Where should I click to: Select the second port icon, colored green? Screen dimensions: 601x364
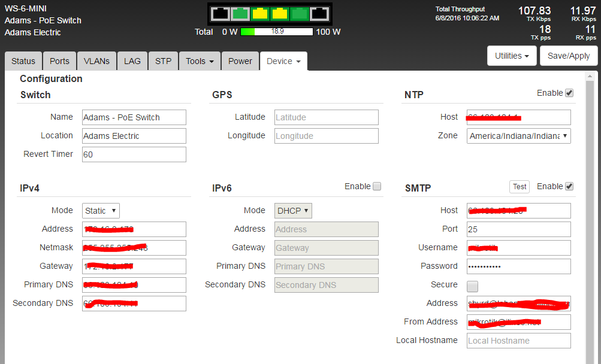click(x=240, y=13)
